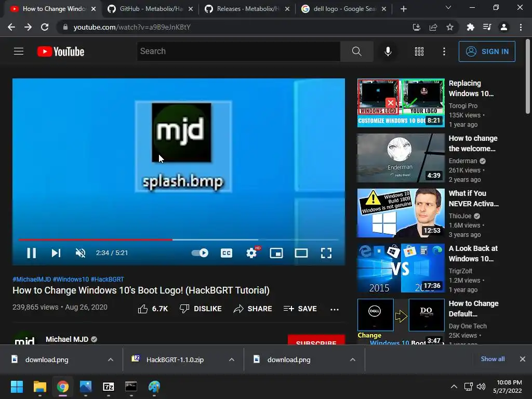The height and width of the screenshot is (399, 532).
Task: Open Chrome three-dot menu
Action: coord(521,27)
